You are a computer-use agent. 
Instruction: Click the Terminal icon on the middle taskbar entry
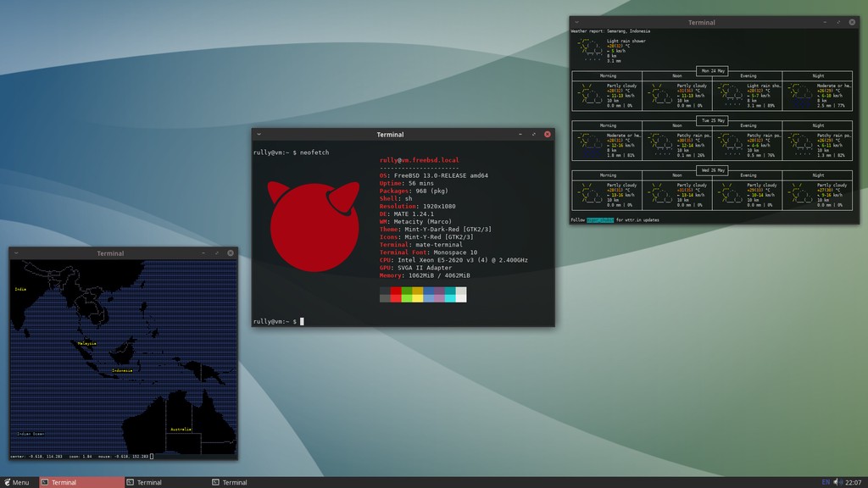pyautogui.click(x=131, y=481)
